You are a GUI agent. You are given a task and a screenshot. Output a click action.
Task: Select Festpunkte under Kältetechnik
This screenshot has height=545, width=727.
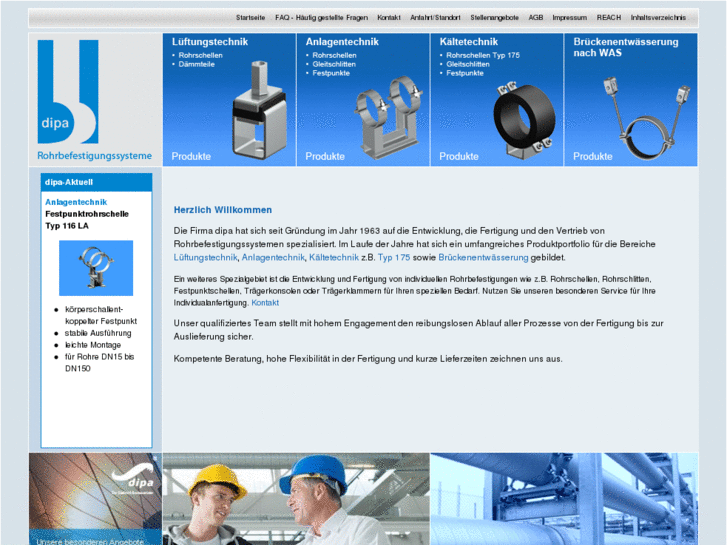point(465,73)
